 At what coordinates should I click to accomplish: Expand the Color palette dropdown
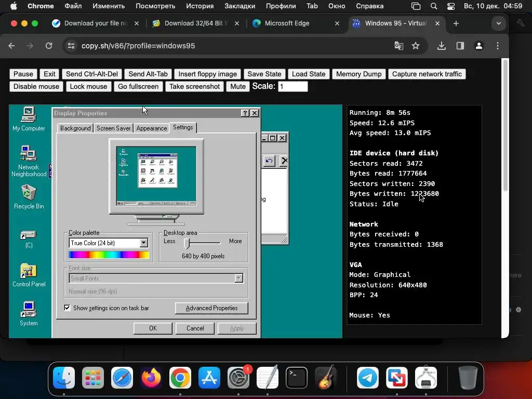point(144,243)
